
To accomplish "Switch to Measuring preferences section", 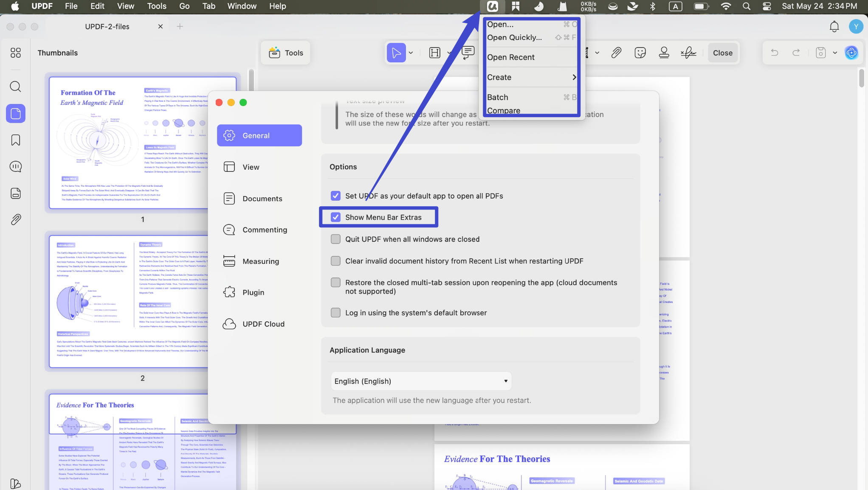I will pos(259,261).
